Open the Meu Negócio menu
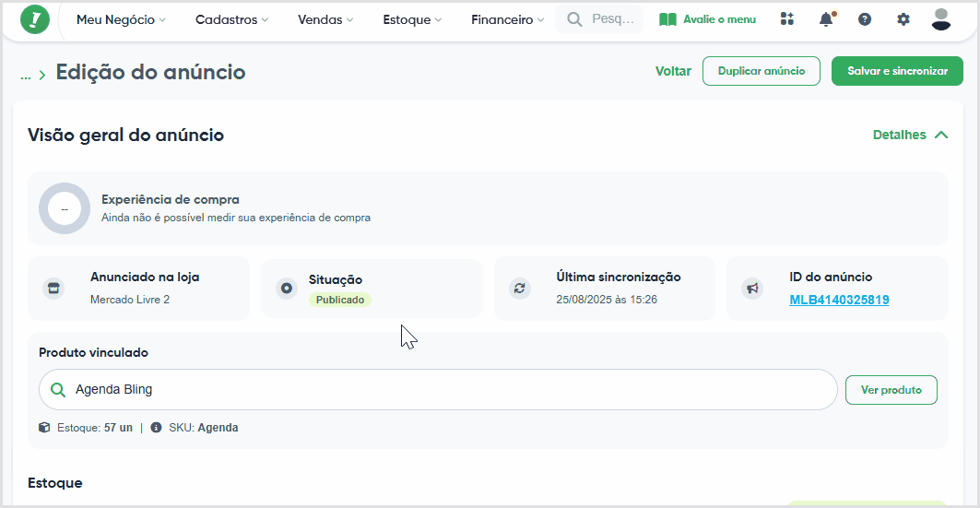The image size is (980, 508). click(122, 19)
